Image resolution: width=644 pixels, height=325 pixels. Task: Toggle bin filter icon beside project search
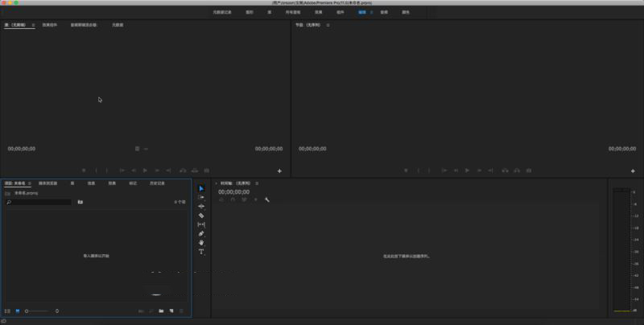tap(80, 202)
